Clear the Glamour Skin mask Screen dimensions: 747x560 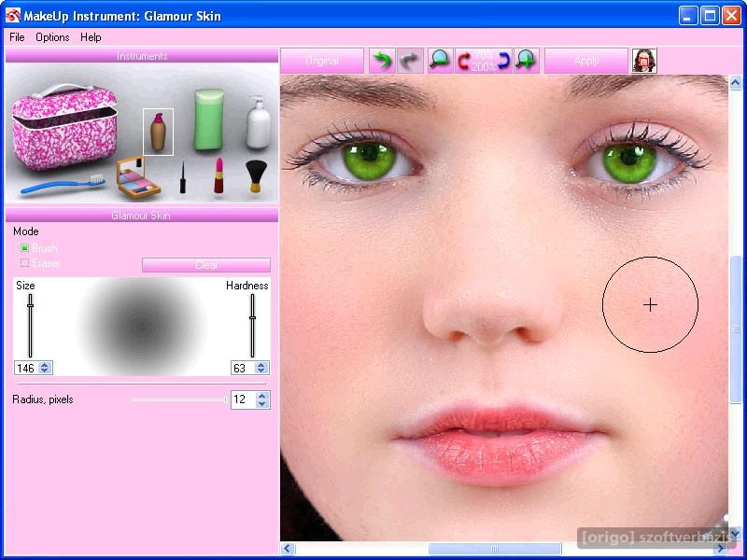206,265
